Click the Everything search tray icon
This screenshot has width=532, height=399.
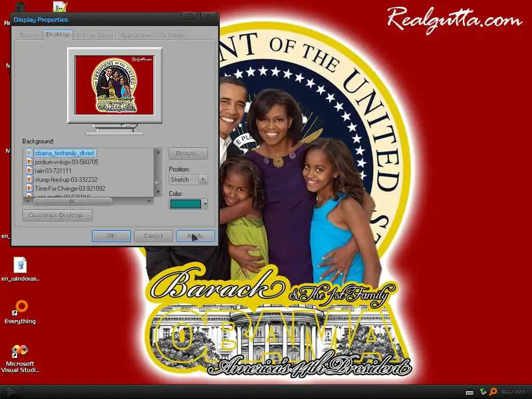click(x=494, y=392)
